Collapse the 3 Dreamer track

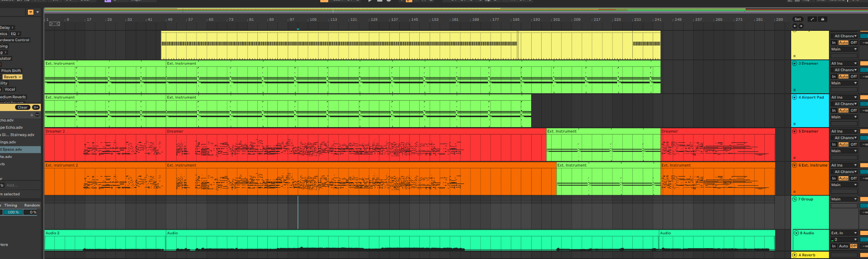point(795,63)
